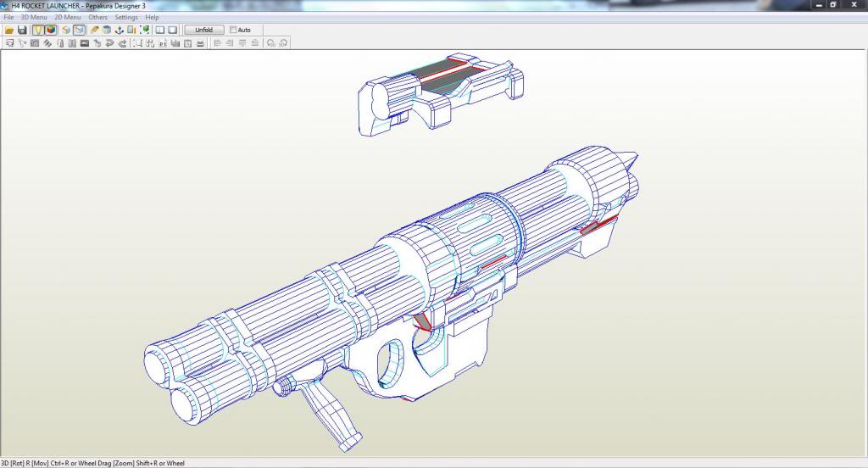868x468 pixels.
Task: Save the project with the floppy disk icon
Action: 22,30
